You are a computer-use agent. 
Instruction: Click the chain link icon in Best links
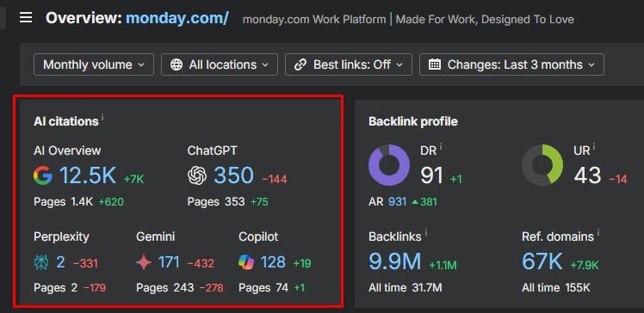[x=300, y=64]
